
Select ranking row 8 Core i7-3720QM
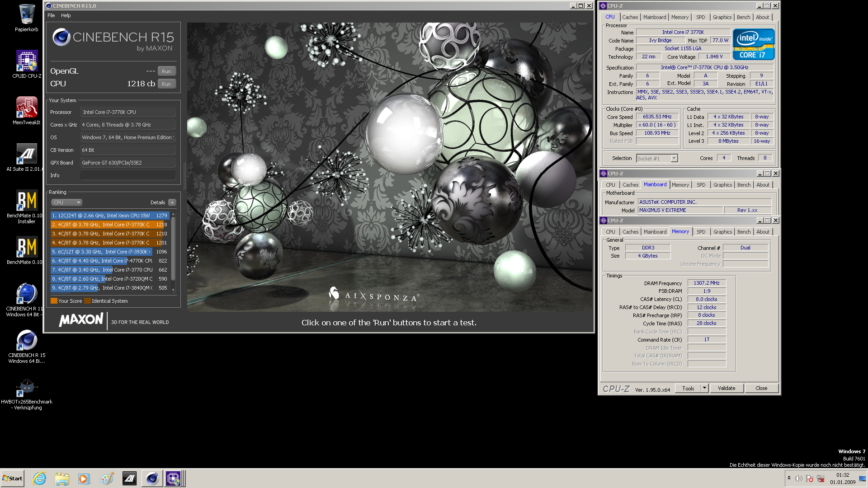point(110,279)
